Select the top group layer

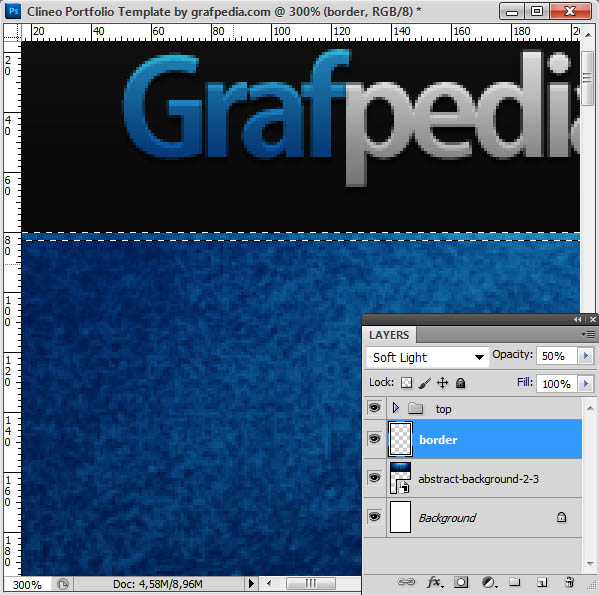click(x=484, y=408)
